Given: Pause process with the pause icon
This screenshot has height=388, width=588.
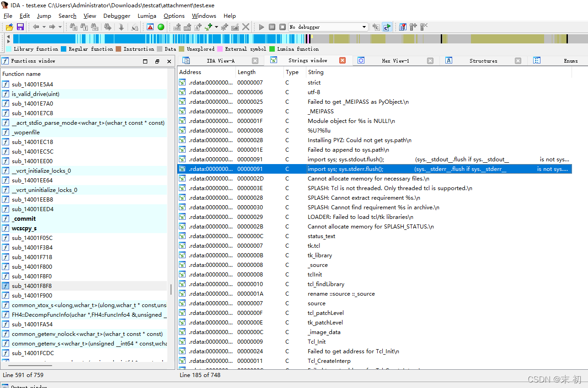Looking at the screenshot, I should click(x=272, y=27).
